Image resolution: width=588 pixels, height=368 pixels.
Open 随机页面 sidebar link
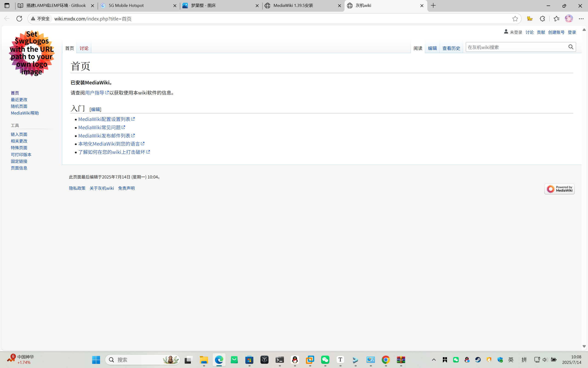(19, 106)
